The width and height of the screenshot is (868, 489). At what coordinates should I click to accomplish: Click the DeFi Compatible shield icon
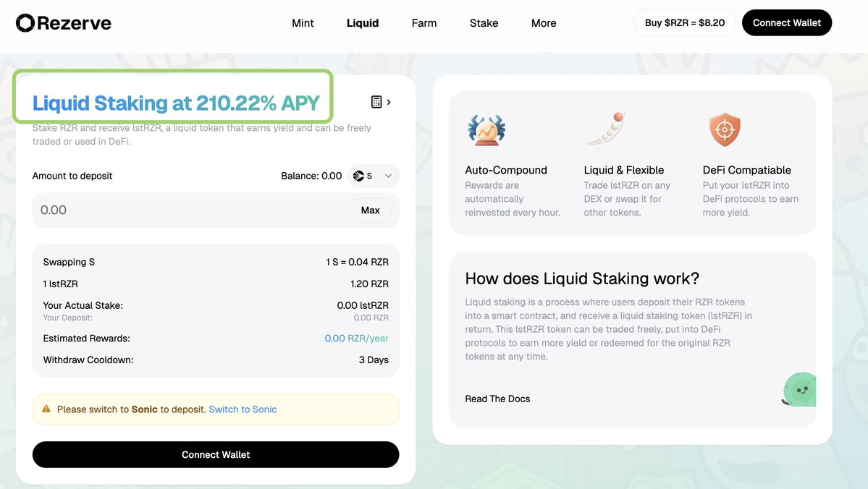(725, 129)
